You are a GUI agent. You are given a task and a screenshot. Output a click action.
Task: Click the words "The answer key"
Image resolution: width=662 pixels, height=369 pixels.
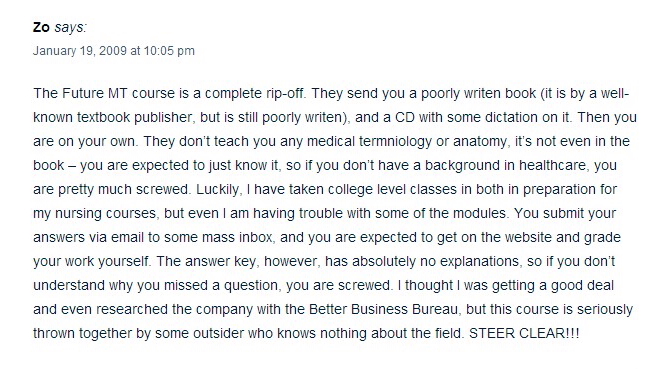[206, 261]
